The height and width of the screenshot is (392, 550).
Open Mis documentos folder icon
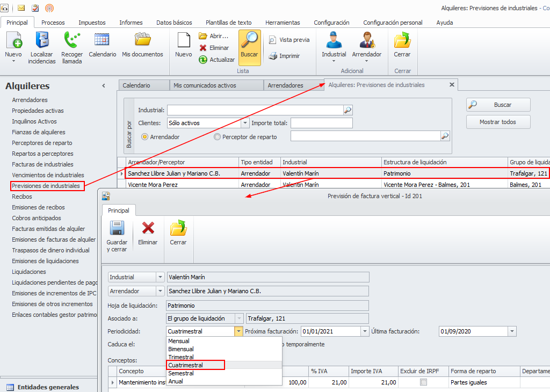click(x=142, y=40)
